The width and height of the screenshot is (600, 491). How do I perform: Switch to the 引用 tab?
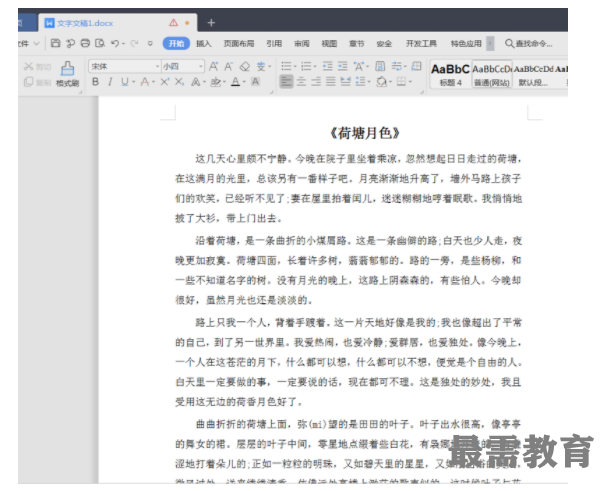(274, 43)
